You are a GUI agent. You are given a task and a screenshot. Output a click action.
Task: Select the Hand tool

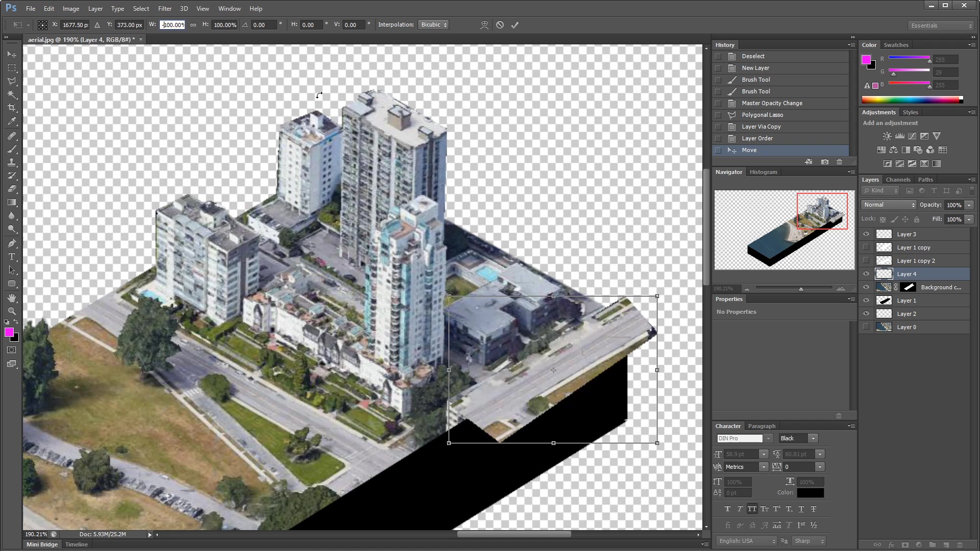point(12,298)
